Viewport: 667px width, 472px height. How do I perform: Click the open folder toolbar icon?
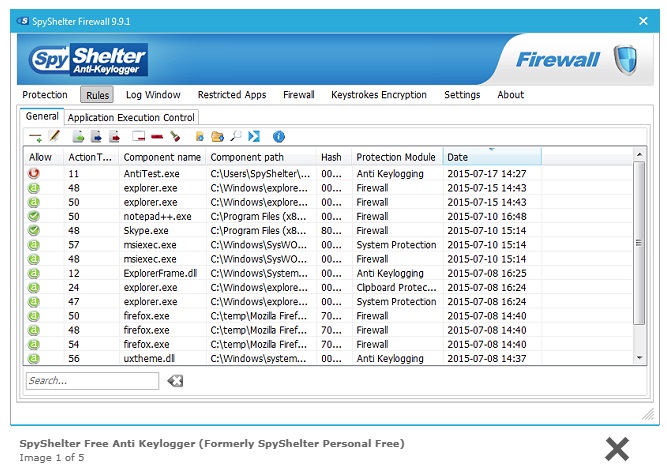217,136
